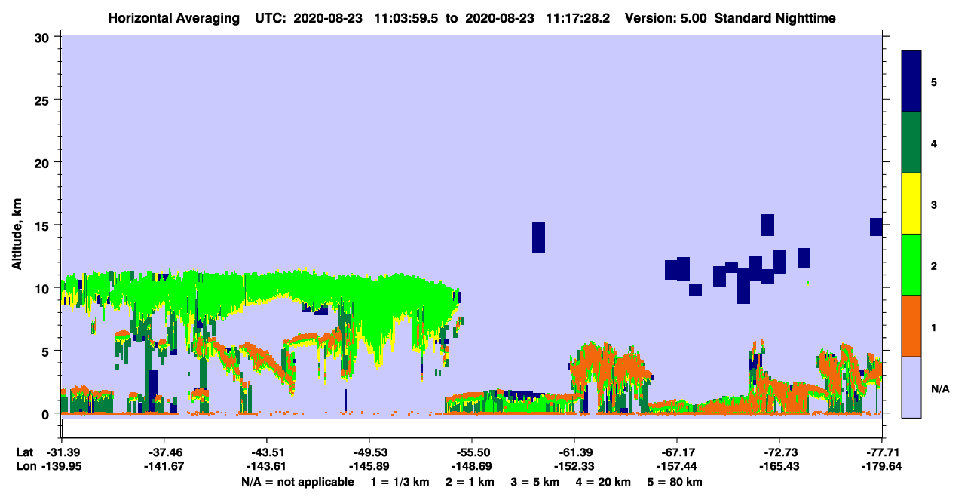Click the longitude label '-165.43'
This screenshot has height=503, width=980.
coord(779,466)
